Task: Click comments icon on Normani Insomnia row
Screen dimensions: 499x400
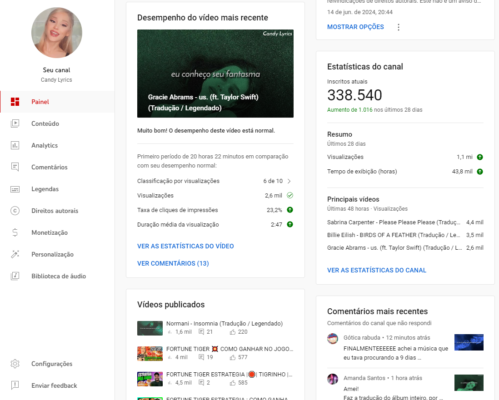Action: pyautogui.click(x=201, y=332)
